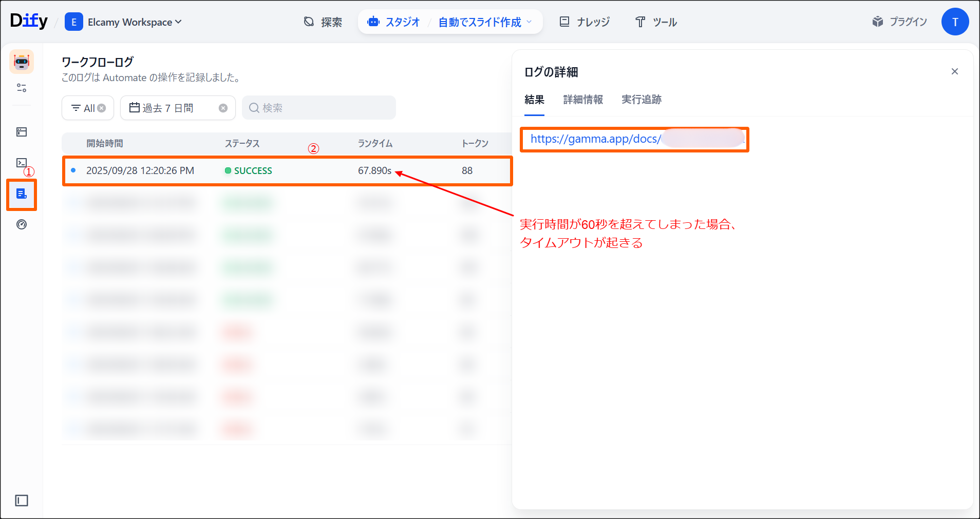Select the 12:20:26 PM SUCCESS log row

(x=287, y=171)
